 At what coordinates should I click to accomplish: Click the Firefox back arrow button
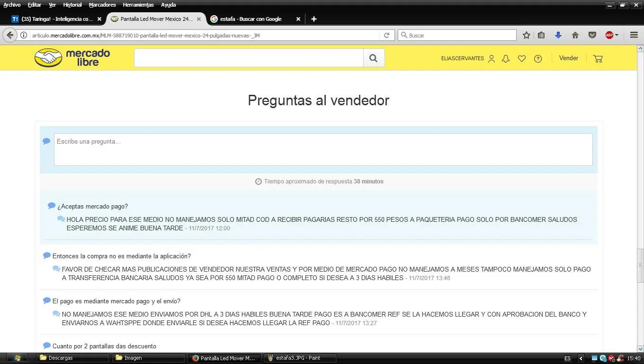point(10,35)
